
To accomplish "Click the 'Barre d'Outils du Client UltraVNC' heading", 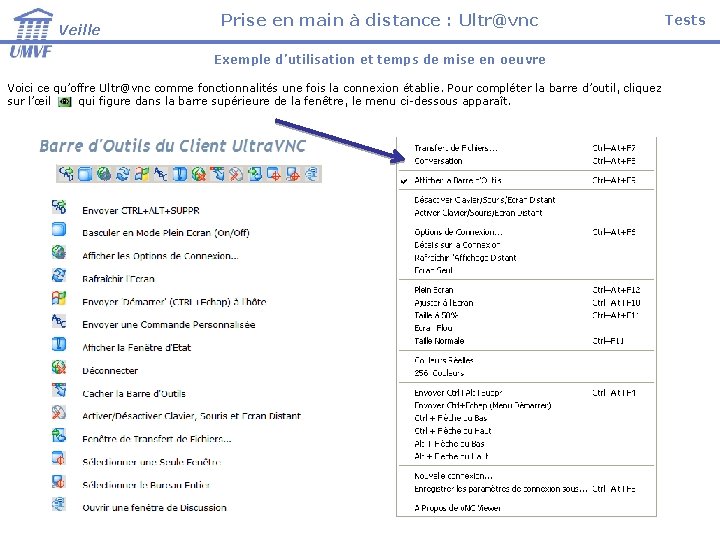I will 173,146.
